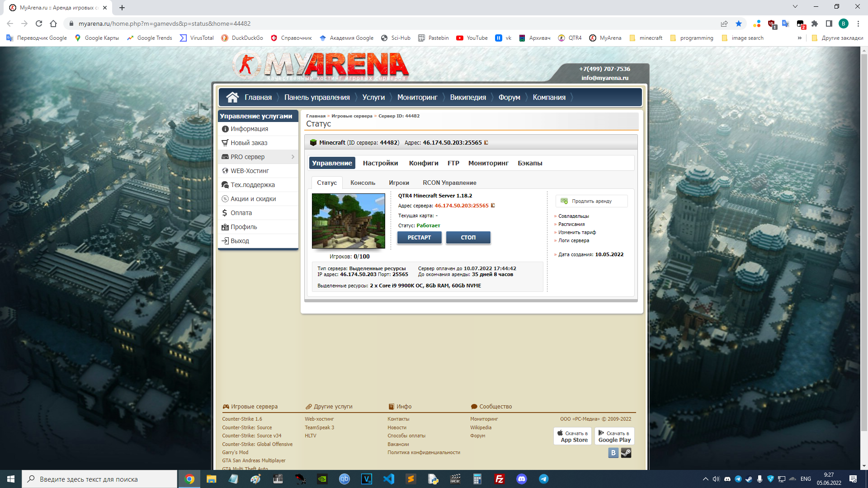The height and width of the screenshot is (488, 868).
Task: Click the Steam icon in footer
Action: 626,453
